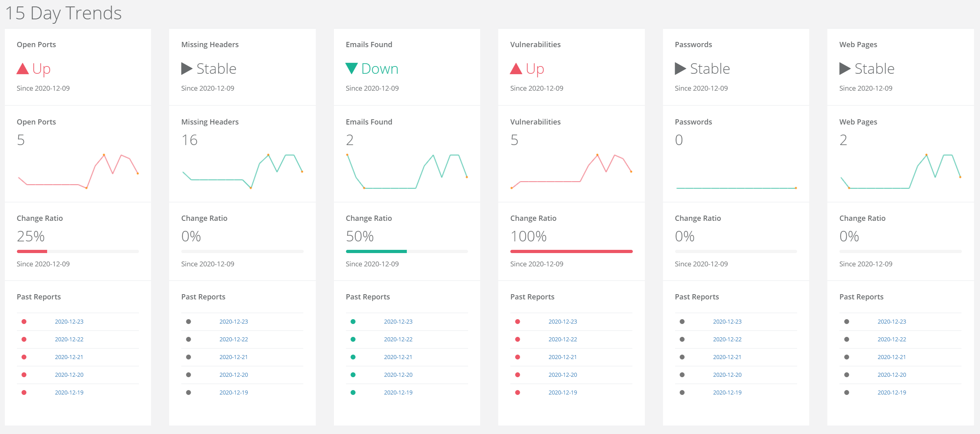The image size is (980, 434).
Task: Open Vulnerabilities report 2020-12-23
Action: tap(563, 322)
